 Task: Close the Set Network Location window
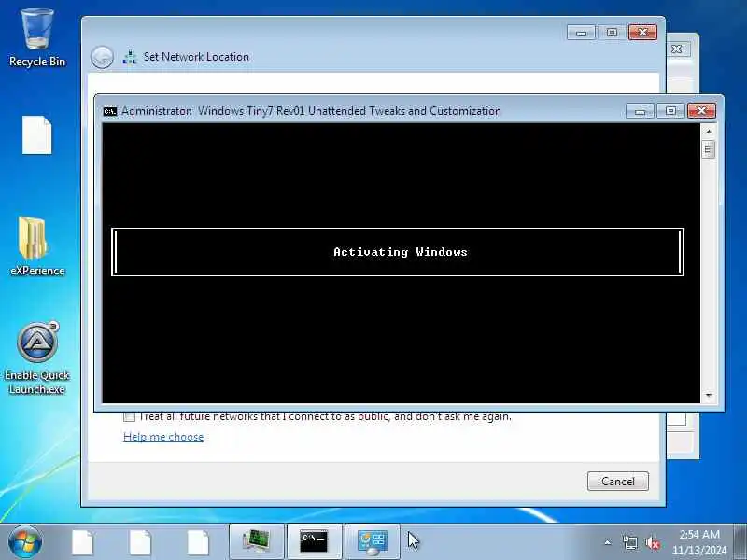pyautogui.click(x=642, y=33)
